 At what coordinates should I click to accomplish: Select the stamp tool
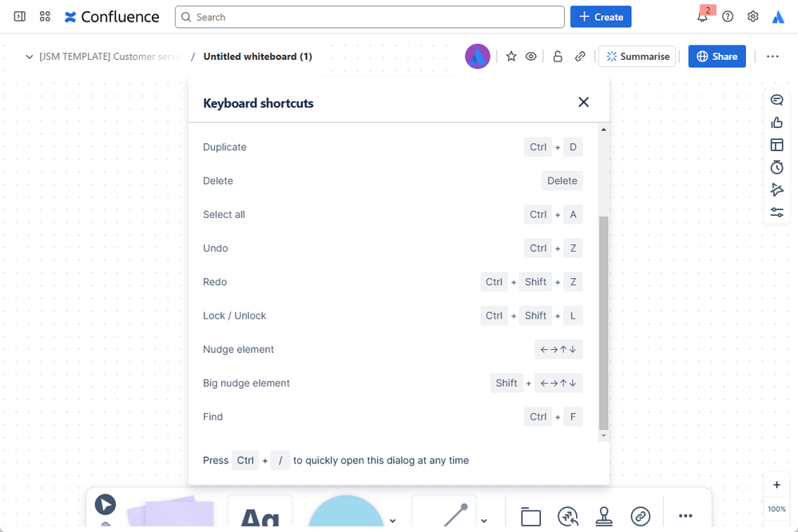pyautogui.click(x=604, y=516)
